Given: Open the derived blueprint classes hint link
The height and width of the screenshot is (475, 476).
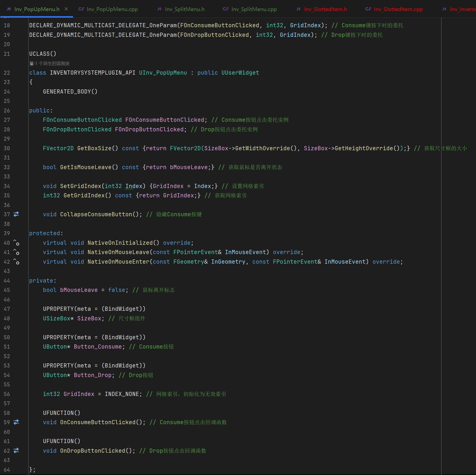Looking at the screenshot, I should tap(52, 64).
